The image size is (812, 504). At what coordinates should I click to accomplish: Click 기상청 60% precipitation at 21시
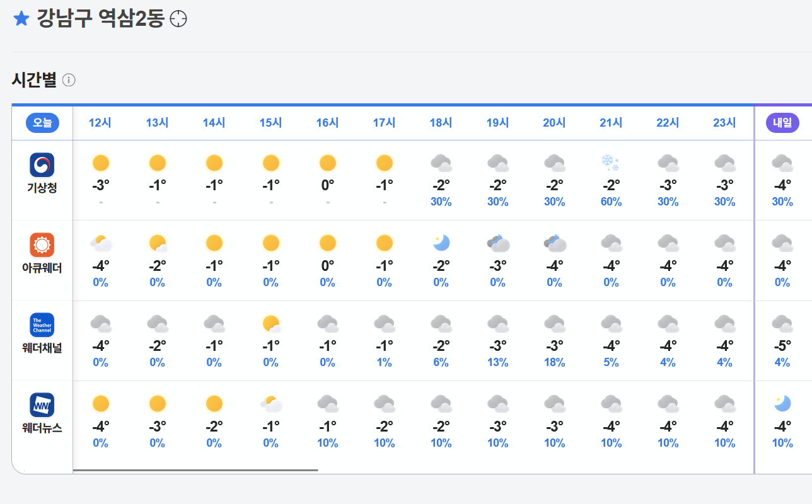[611, 202]
